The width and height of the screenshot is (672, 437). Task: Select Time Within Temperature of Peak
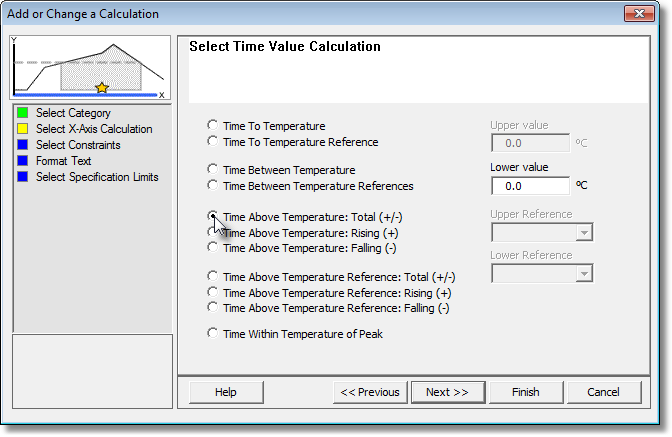[212, 333]
